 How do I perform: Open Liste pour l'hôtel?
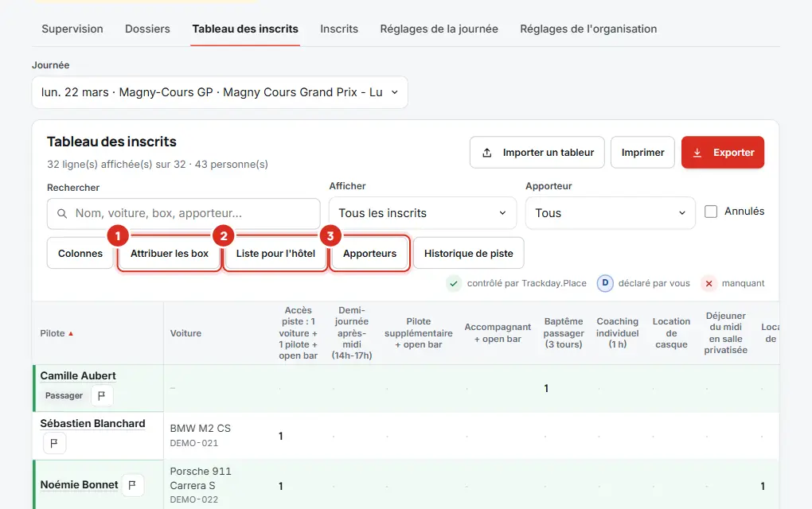275,254
